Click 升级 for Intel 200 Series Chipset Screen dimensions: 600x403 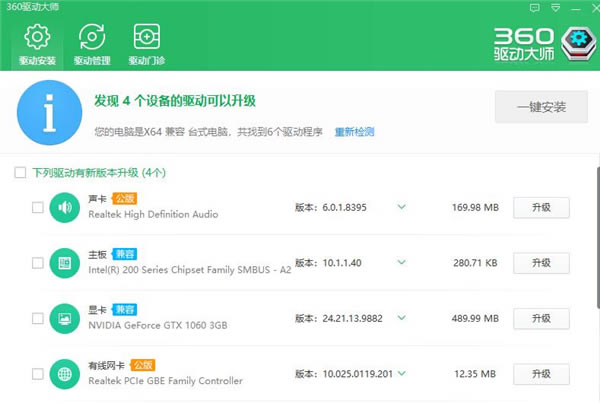541,263
